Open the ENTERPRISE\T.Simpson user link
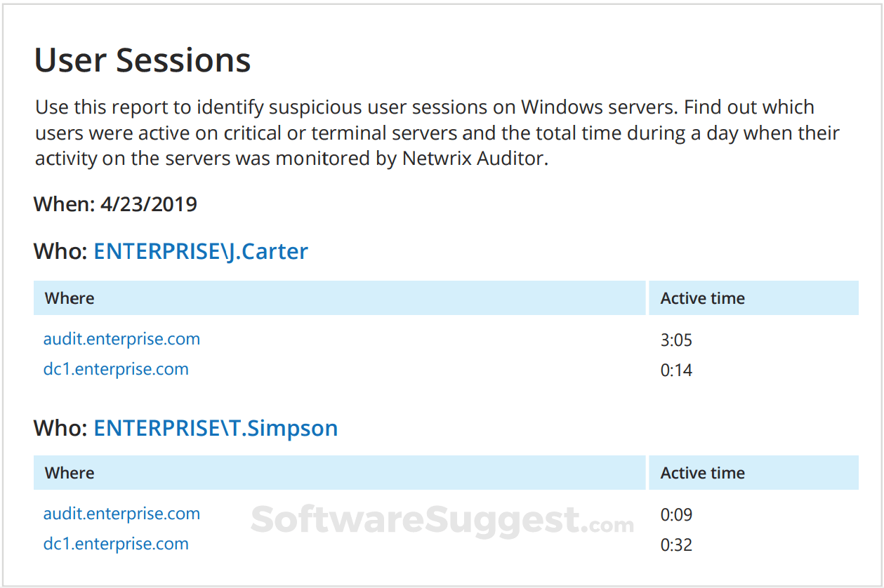 (x=216, y=427)
